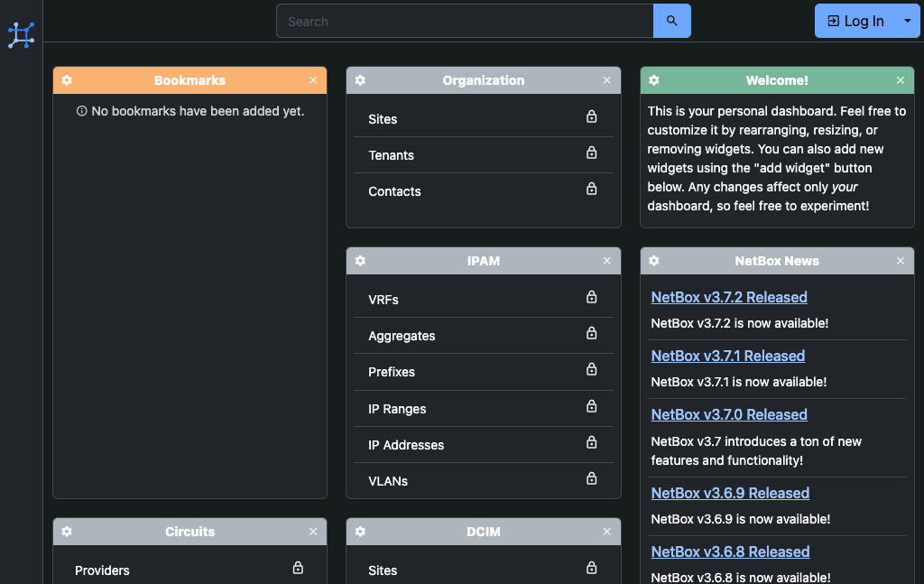Click lock icon beside Providers
924x584 pixels.
298,568
